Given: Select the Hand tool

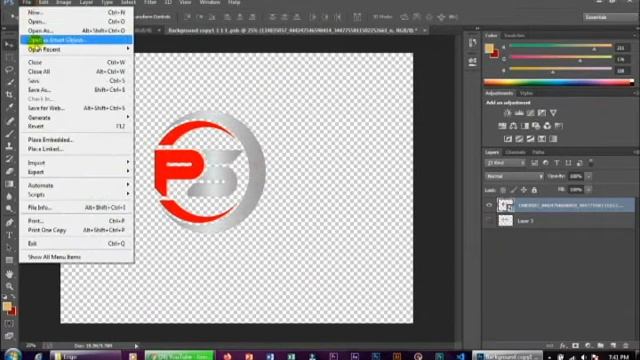Looking at the screenshot, I should [9, 274].
